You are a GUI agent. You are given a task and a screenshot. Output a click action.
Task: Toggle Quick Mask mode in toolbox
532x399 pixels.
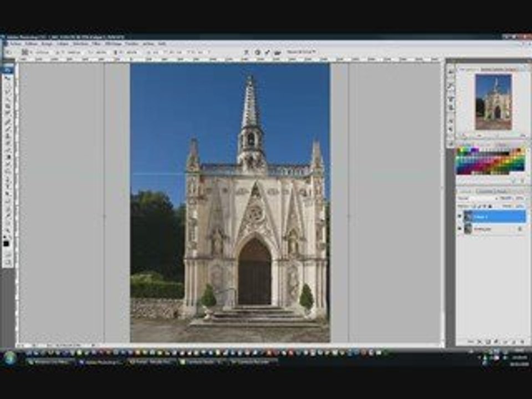pyautogui.click(x=7, y=254)
